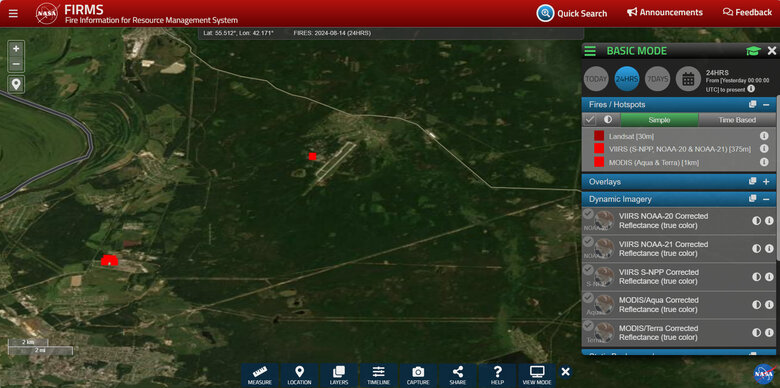The width and height of the screenshot is (780, 388).
Task: Adjust opacity of VIIRS S-NPP layer
Action: 757,277
